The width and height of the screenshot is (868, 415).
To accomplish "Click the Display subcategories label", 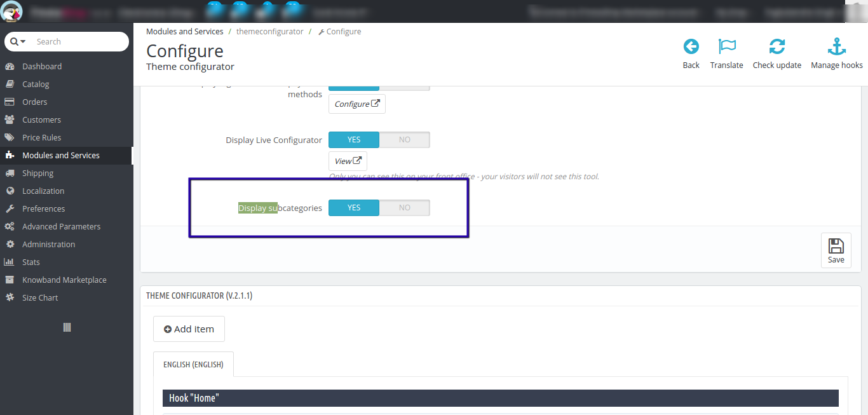I will 280,208.
